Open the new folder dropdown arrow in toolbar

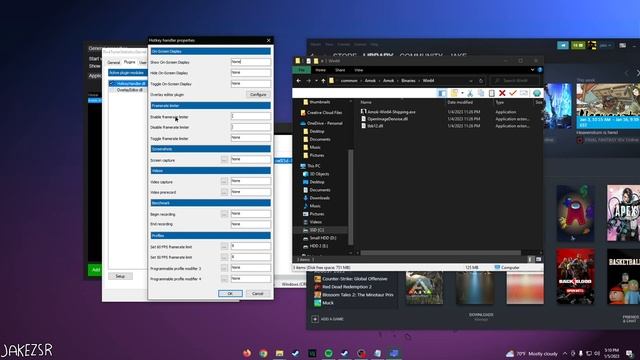coord(462,93)
